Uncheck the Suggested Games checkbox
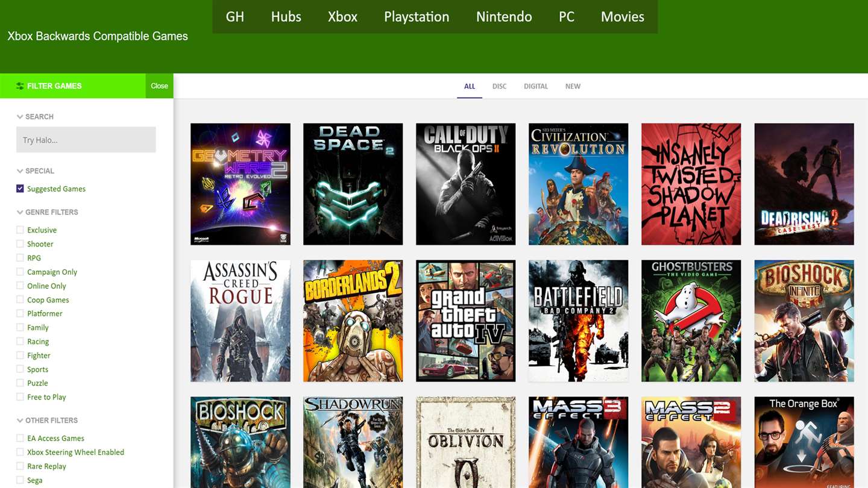Viewport: 868px width, 488px height. 20,189
